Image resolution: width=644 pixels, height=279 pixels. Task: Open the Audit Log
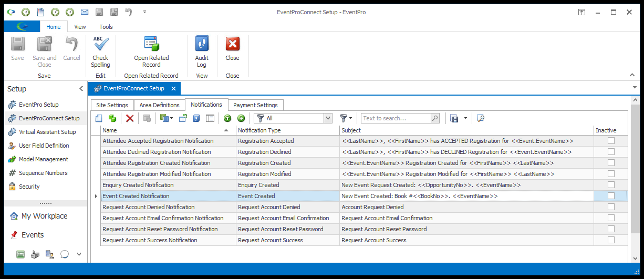point(202,51)
